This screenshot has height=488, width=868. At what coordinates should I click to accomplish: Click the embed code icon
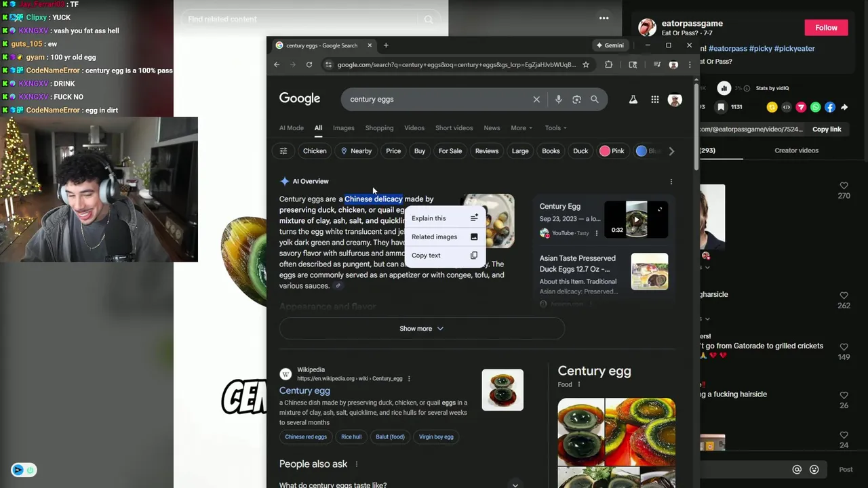click(x=787, y=107)
